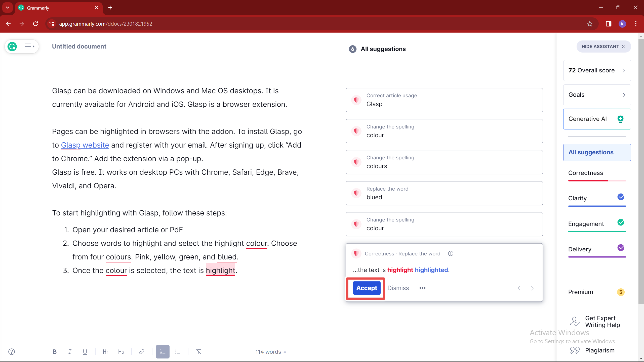Click the Hide Assistant button
The image size is (644, 362).
pos(603,47)
